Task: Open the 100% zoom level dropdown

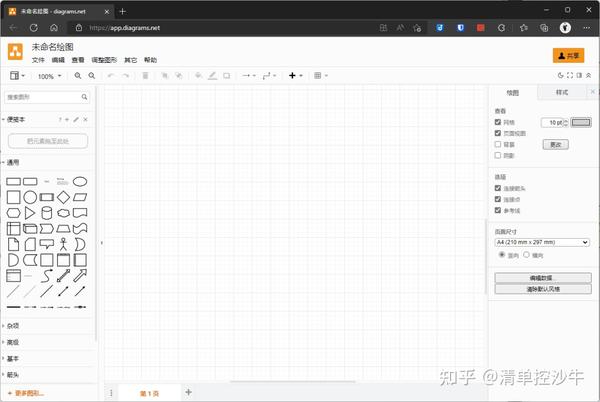Action: (x=49, y=76)
